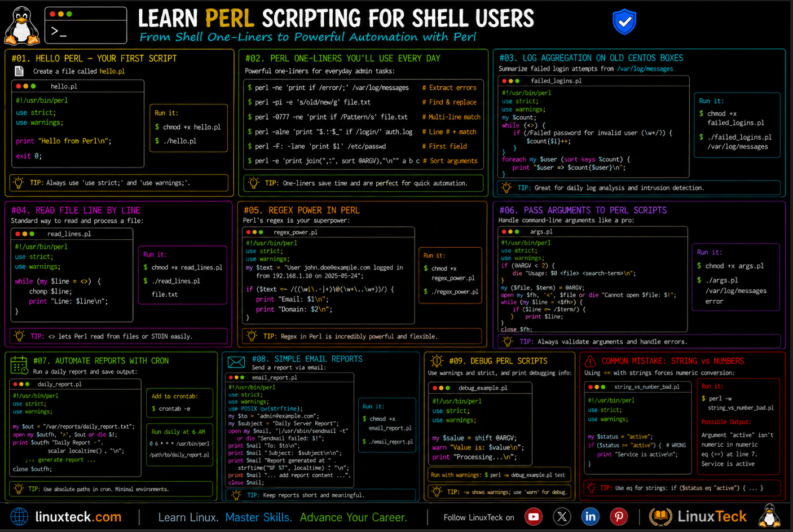This screenshot has width=793, height=532.
Task: Click the red warning triangle by Common Mistake
Action: click(591, 361)
